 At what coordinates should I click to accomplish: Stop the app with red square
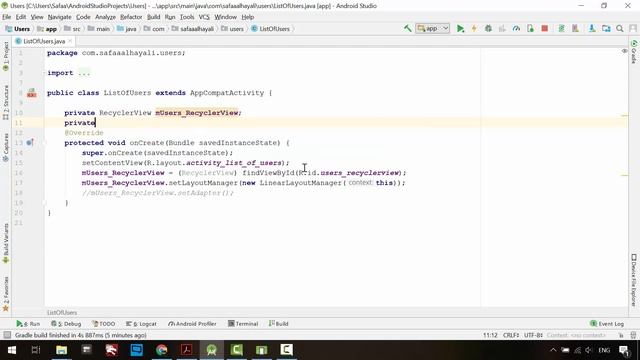[x=544, y=29]
